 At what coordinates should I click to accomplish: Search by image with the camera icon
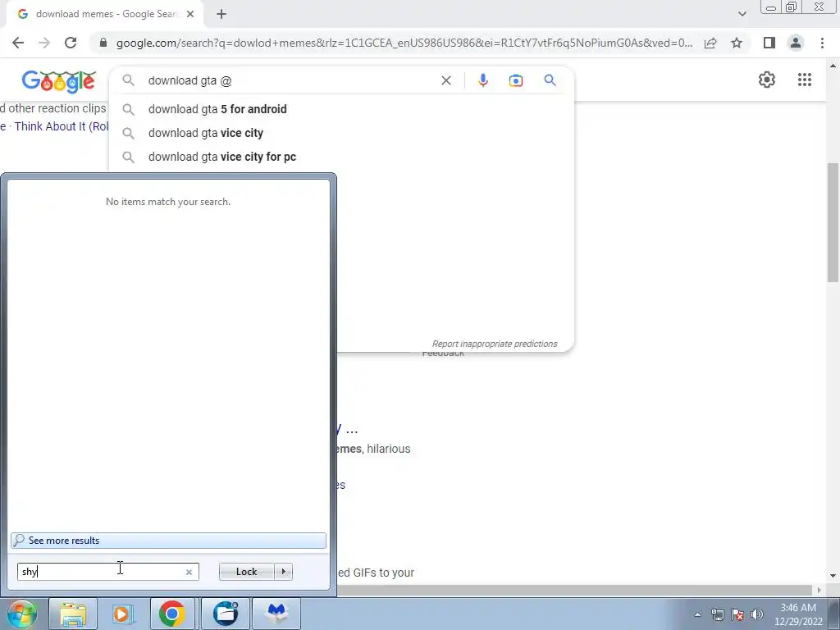coord(515,80)
